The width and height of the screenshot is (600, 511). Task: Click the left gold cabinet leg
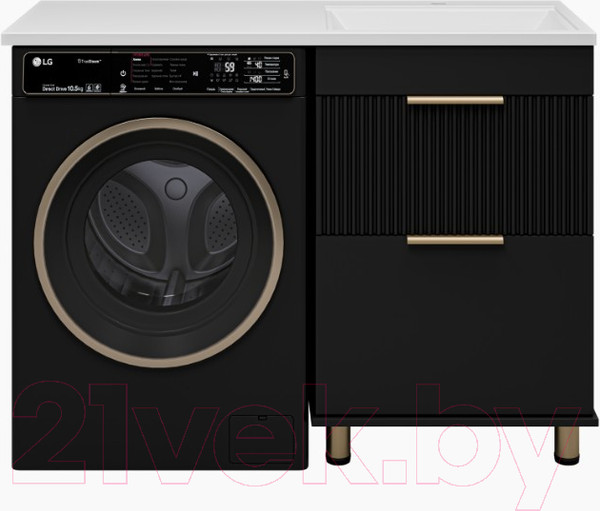click(x=339, y=444)
